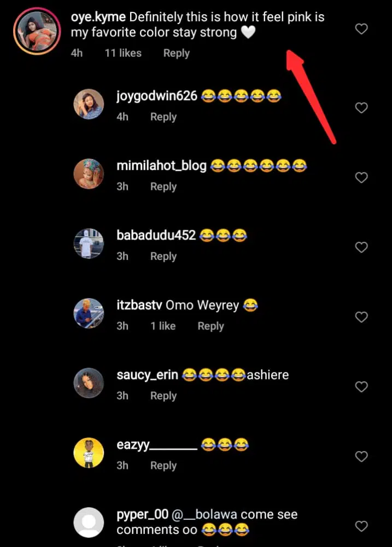Tap pyper_00's blank avatar
392x547 pixels.
tap(89, 522)
